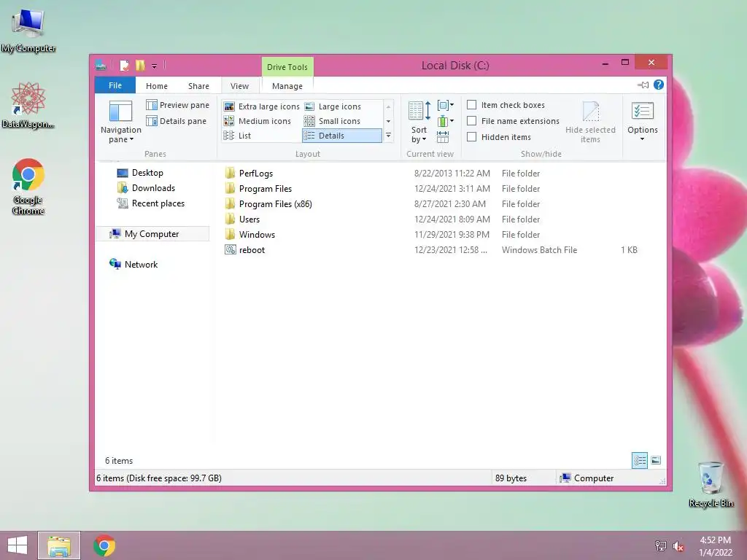
Task: Switch to the Share ribbon tab
Action: tap(198, 86)
